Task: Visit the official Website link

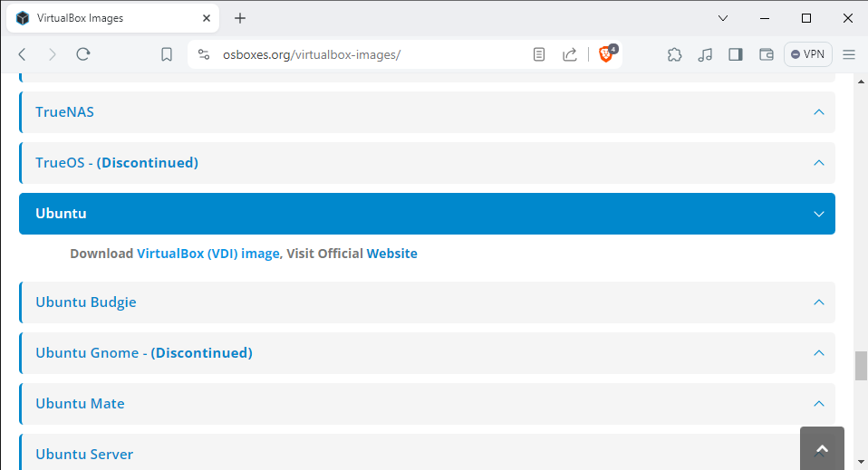Action: pyautogui.click(x=392, y=254)
